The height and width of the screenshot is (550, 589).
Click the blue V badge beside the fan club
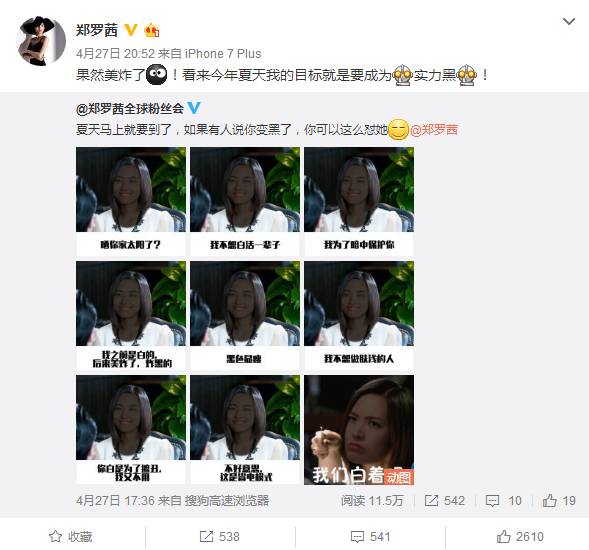click(x=194, y=108)
